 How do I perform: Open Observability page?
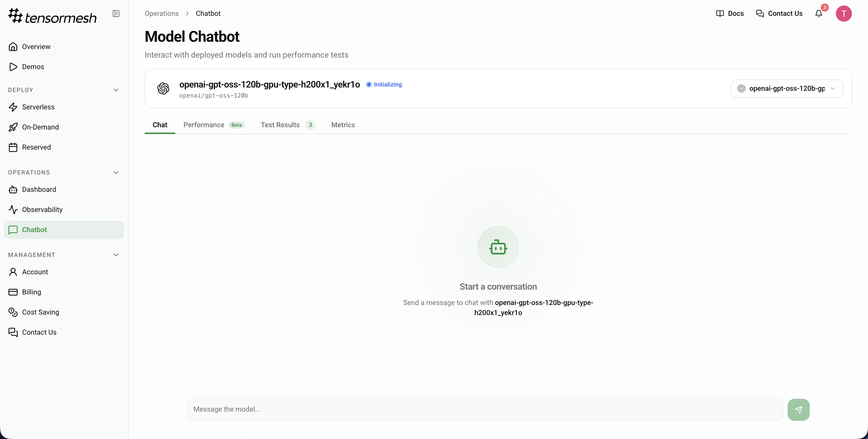coord(64,209)
